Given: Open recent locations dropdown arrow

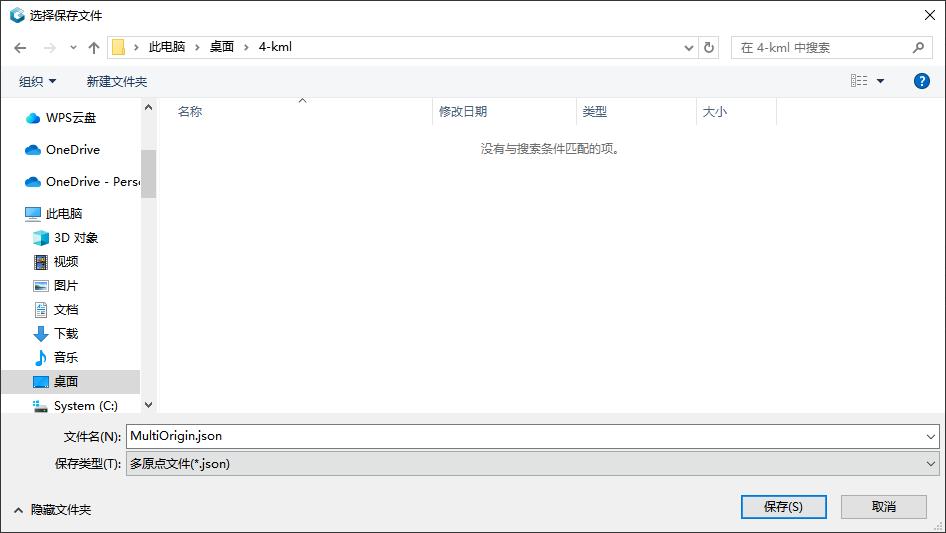Looking at the screenshot, I should 73,48.
